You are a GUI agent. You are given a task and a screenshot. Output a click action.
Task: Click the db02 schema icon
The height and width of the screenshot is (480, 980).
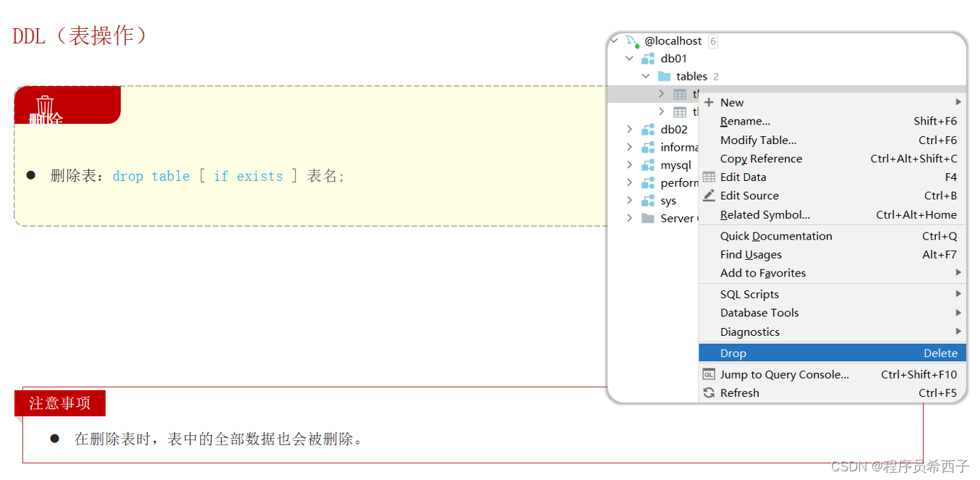tap(648, 130)
